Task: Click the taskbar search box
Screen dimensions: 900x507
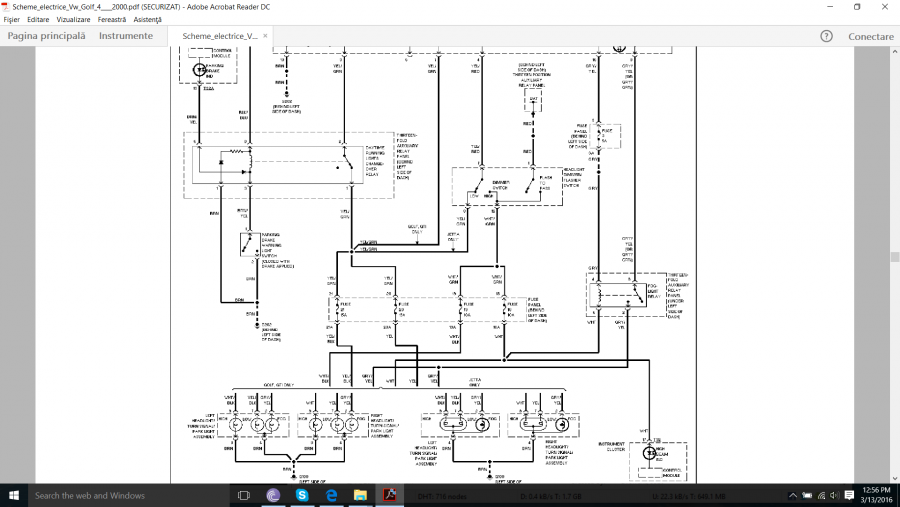Action: 120,495
